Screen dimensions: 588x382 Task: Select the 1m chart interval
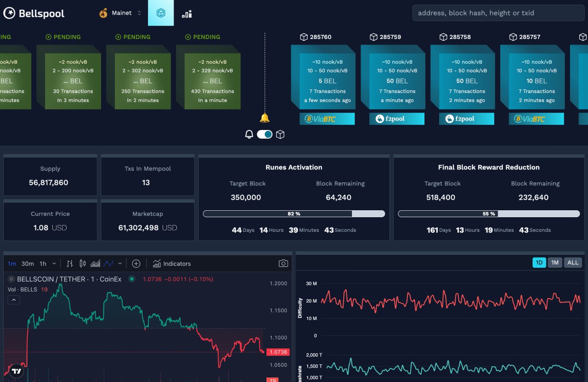click(x=12, y=264)
